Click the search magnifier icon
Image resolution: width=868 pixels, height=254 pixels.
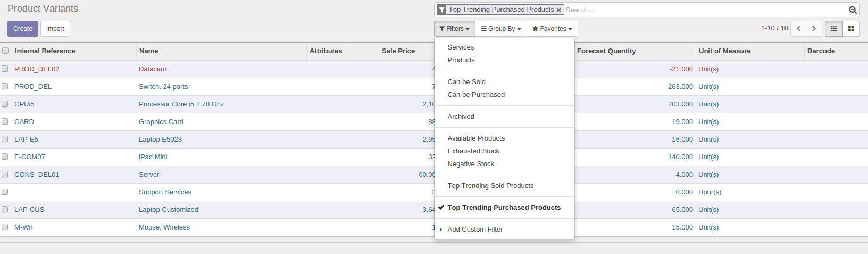(x=853, y=10)
